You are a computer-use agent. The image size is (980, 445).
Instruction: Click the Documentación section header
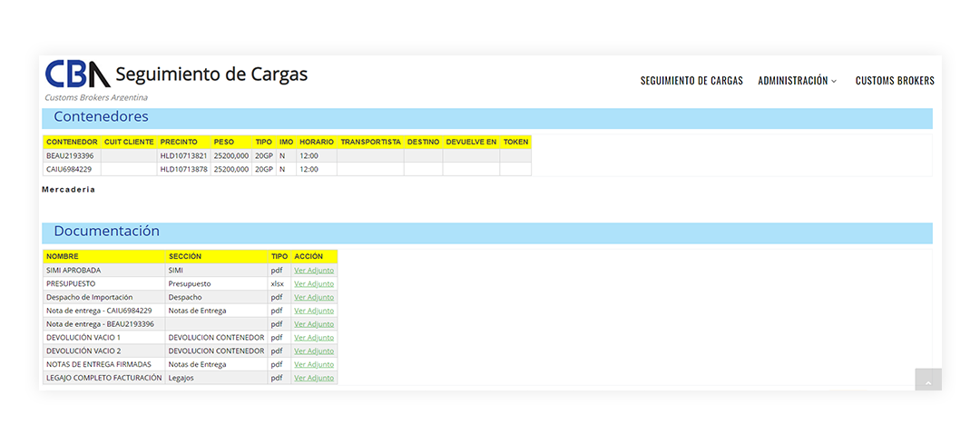pos(106,232)
